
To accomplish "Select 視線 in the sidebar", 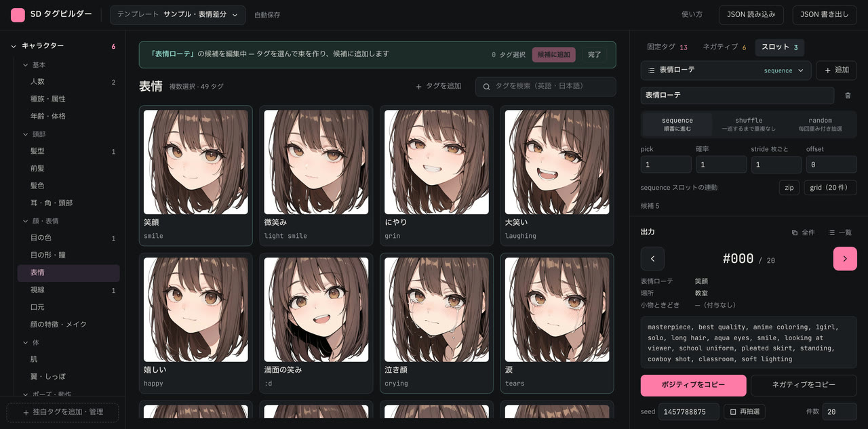I will coord(68,290).
